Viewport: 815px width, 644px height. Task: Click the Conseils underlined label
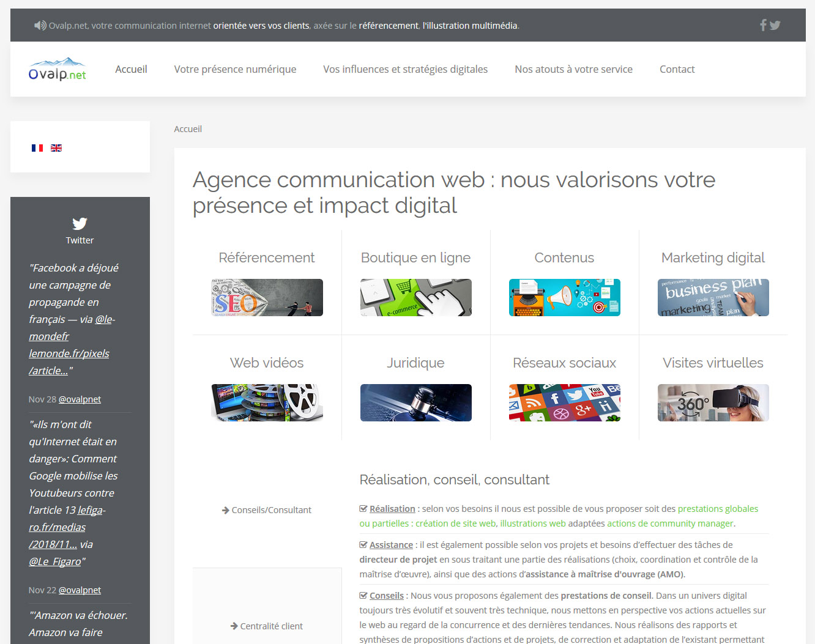click(x=387, y=596)
